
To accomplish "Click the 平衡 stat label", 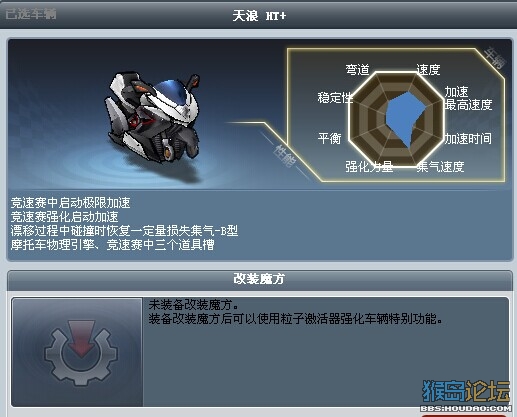I will pyautogui.click(x=329, y=138).
